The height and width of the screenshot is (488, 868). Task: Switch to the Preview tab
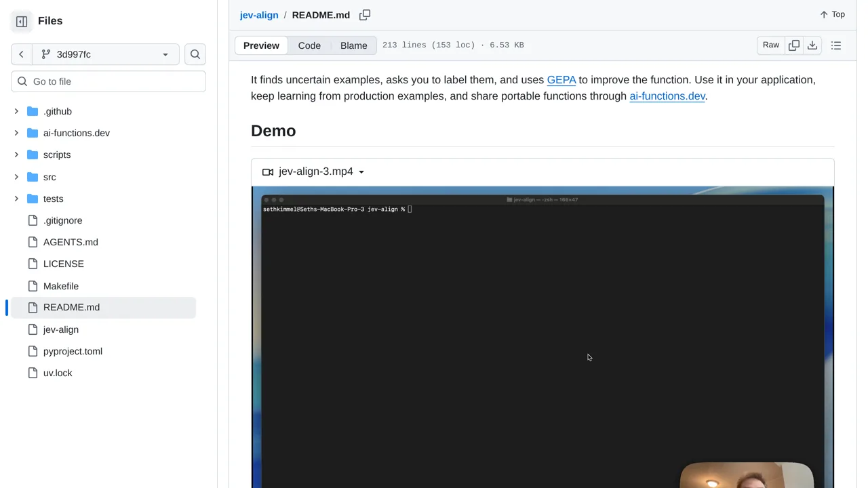coord(261,45)
